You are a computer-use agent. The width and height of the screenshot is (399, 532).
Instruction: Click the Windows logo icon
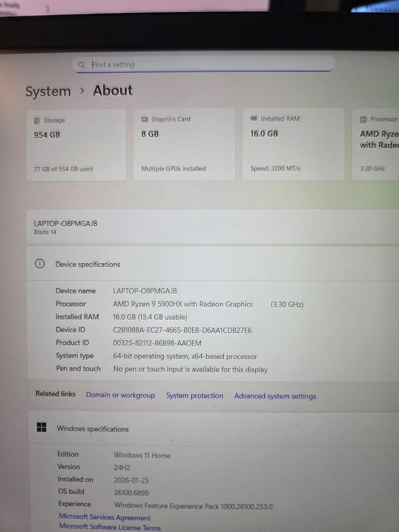[x=42, y=427]
